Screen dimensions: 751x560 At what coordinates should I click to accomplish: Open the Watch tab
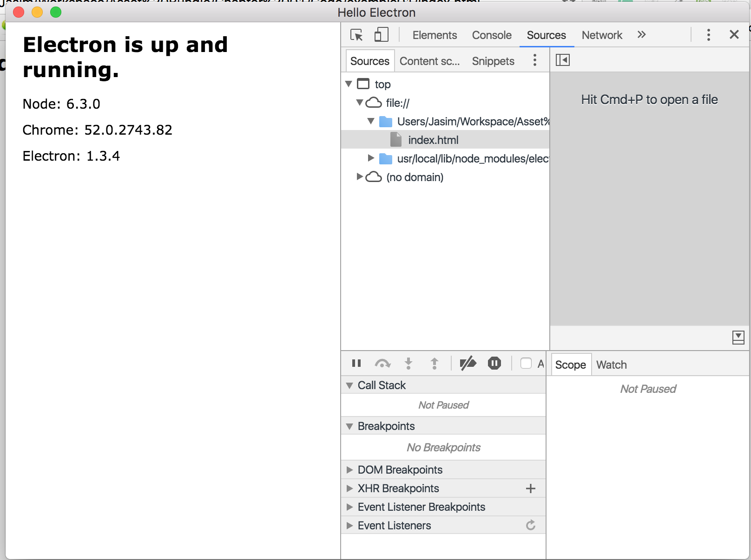pos(612,365)
